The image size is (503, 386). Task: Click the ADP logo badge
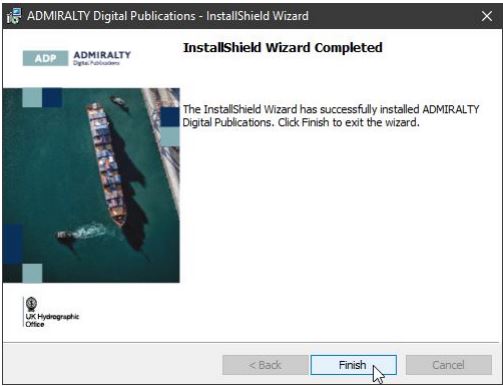click(45, 58)
